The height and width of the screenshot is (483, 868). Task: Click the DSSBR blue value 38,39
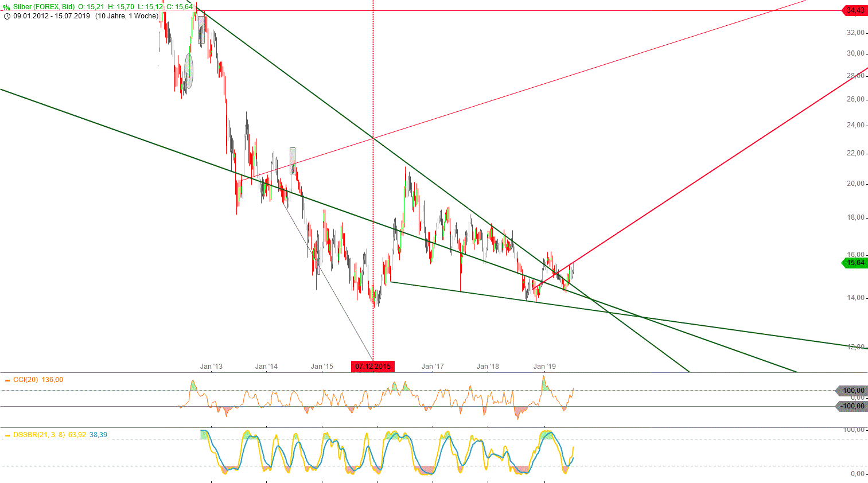coord(99,435)
